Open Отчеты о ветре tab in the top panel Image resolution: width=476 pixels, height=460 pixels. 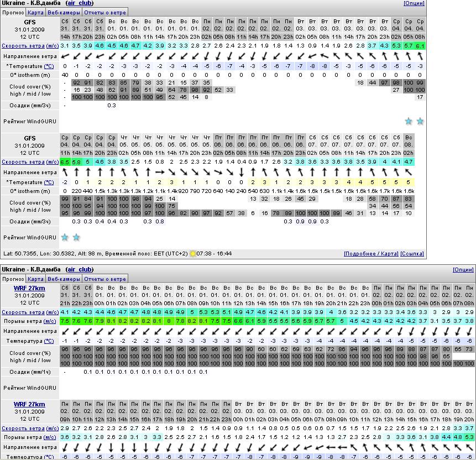(x=105, y=12)
